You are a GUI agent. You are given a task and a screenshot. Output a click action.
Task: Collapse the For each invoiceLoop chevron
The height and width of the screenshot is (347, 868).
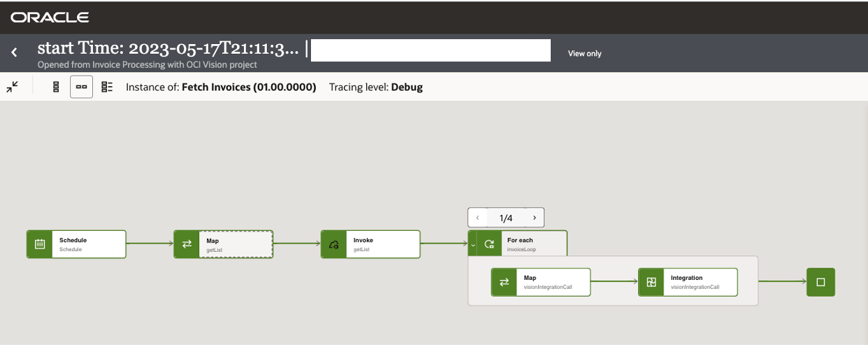coord(473,244)
